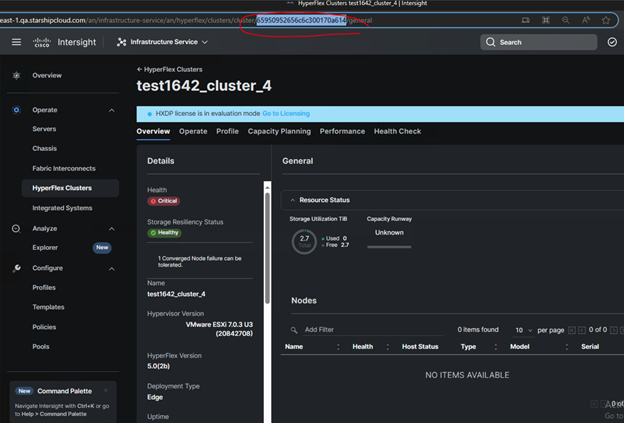The image size is (624, 423).
Task: Switch to the Operate tab
Action: [x=193, y=131]
